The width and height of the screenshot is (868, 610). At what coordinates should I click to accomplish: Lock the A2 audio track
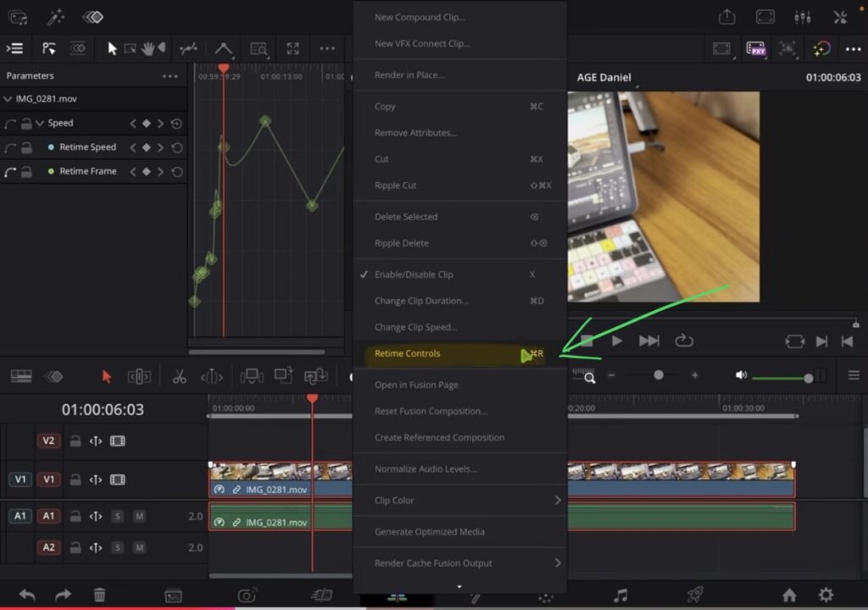[75, 547]
